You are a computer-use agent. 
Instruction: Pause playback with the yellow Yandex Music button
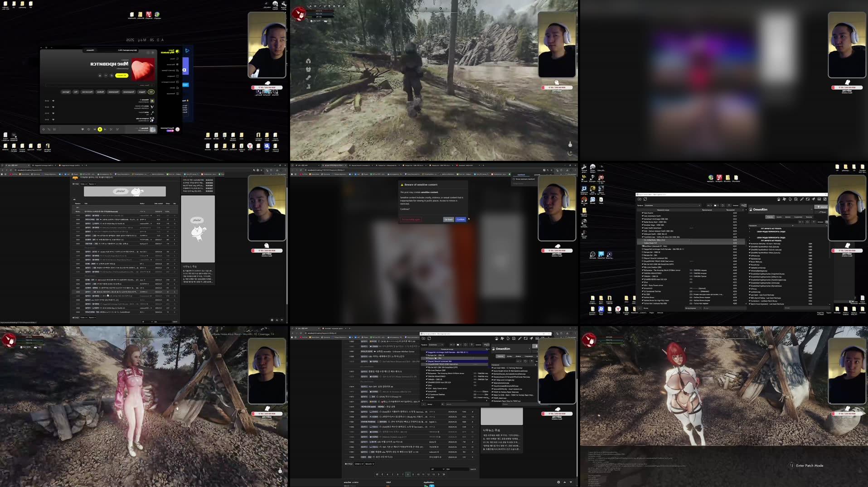coord(100,129)
